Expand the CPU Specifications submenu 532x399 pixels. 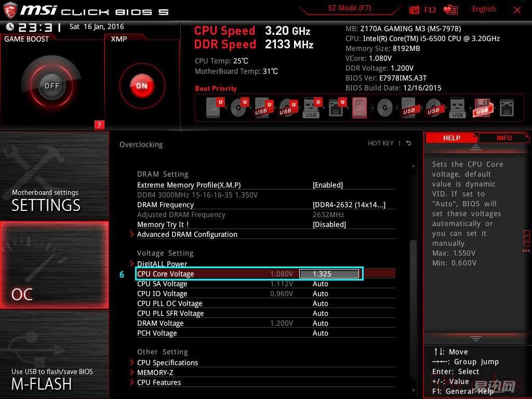pos(168,362)
